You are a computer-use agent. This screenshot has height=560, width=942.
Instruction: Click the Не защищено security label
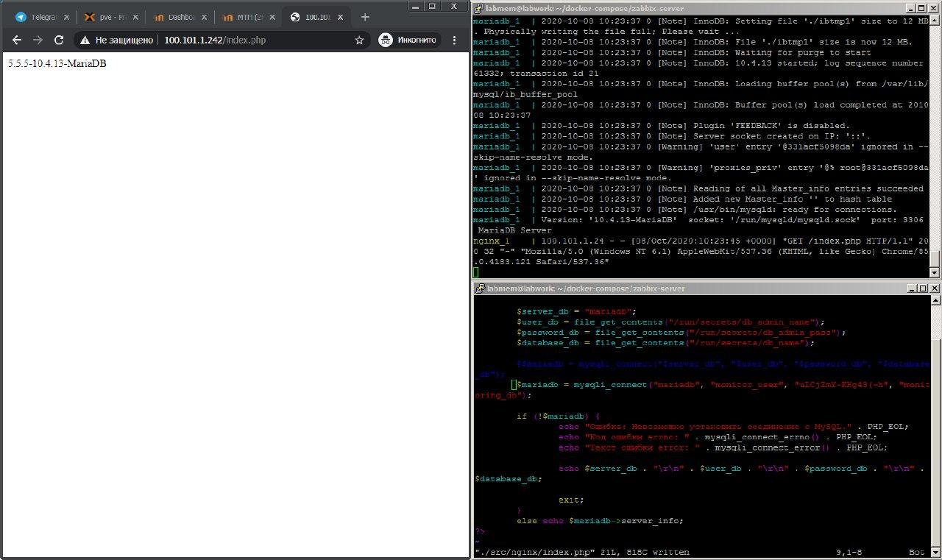click(124, 40)
